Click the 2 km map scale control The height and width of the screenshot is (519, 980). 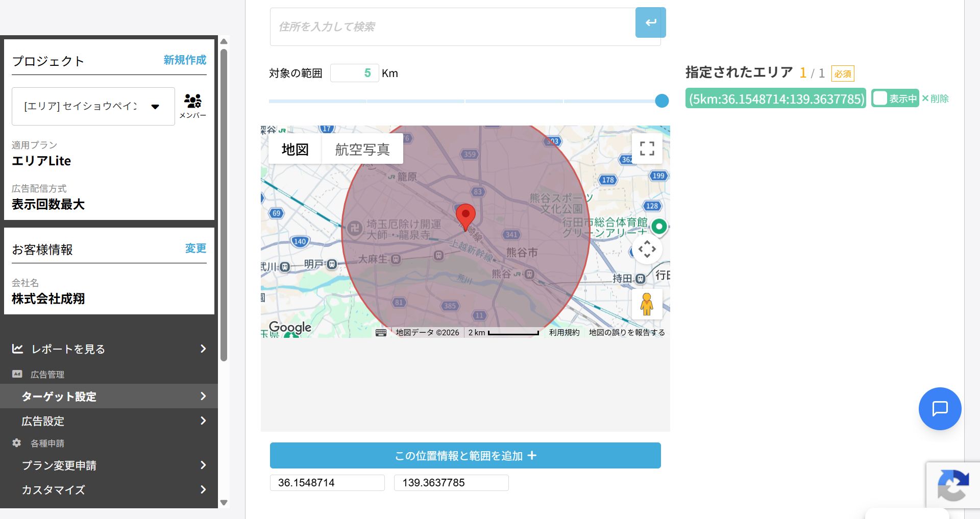pos(503,333)
